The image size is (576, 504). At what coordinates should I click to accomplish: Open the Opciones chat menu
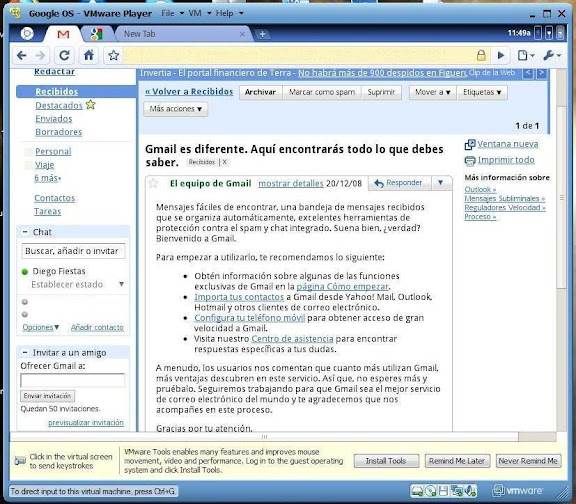click(x=41, y=327)
